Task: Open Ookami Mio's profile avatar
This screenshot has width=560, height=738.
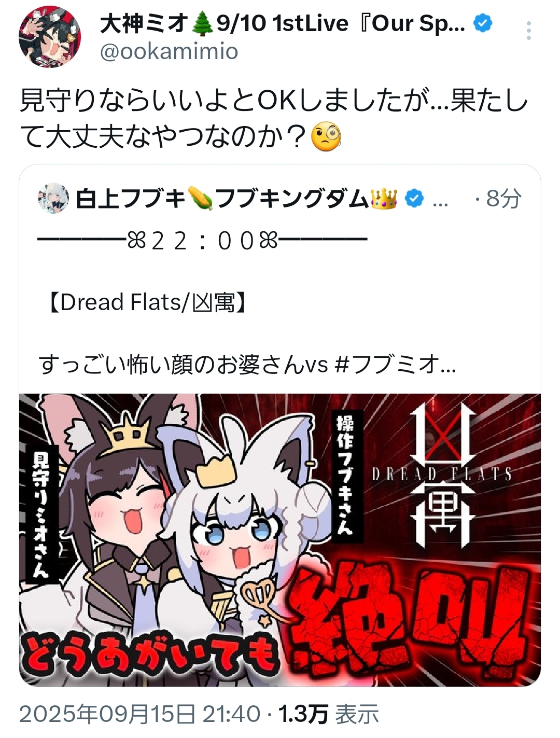Action: (50, 37)
